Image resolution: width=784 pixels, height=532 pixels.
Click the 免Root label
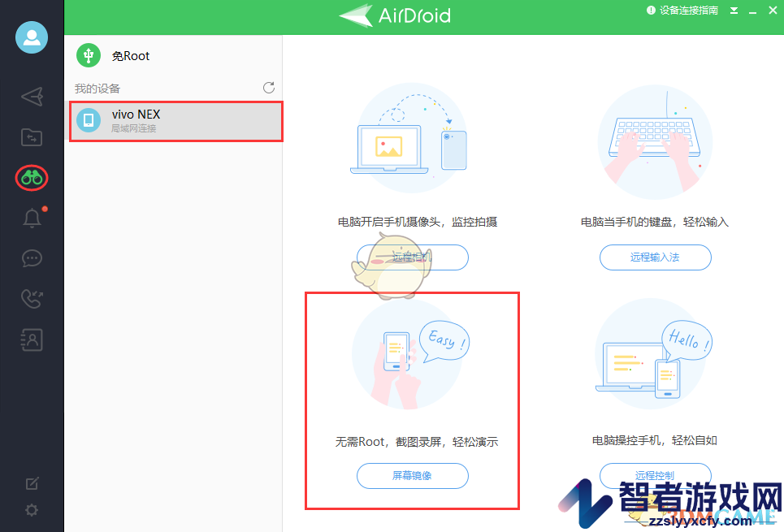pos(131,56)
